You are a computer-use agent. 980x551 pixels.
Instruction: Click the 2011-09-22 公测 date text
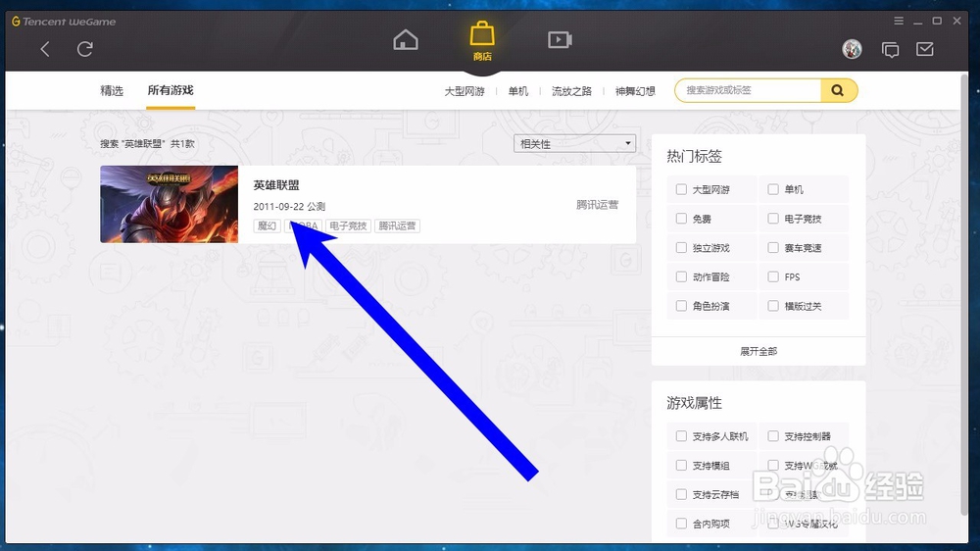[x=289, y=207]
